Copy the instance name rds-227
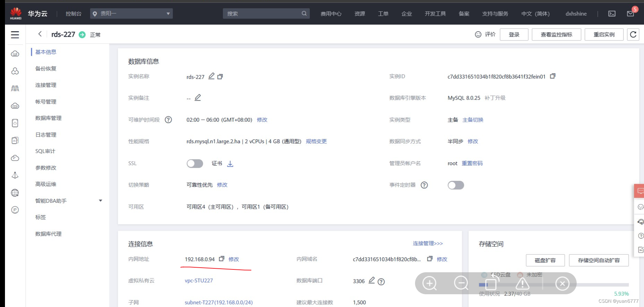This screenshot has width=644, height=307. pos(220,77)
